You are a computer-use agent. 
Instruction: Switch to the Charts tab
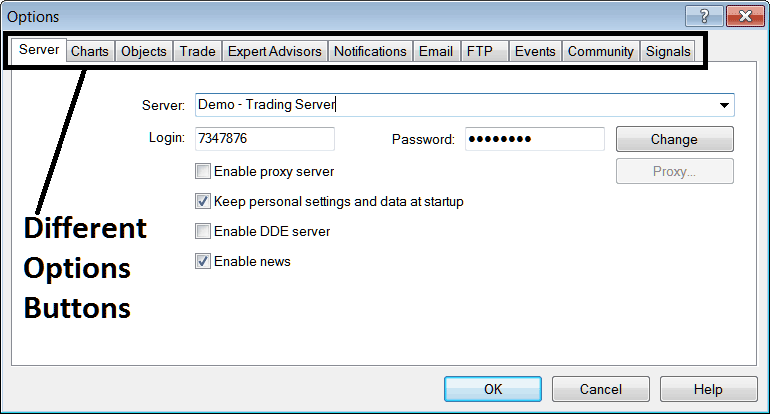click(x=90, y=51)
